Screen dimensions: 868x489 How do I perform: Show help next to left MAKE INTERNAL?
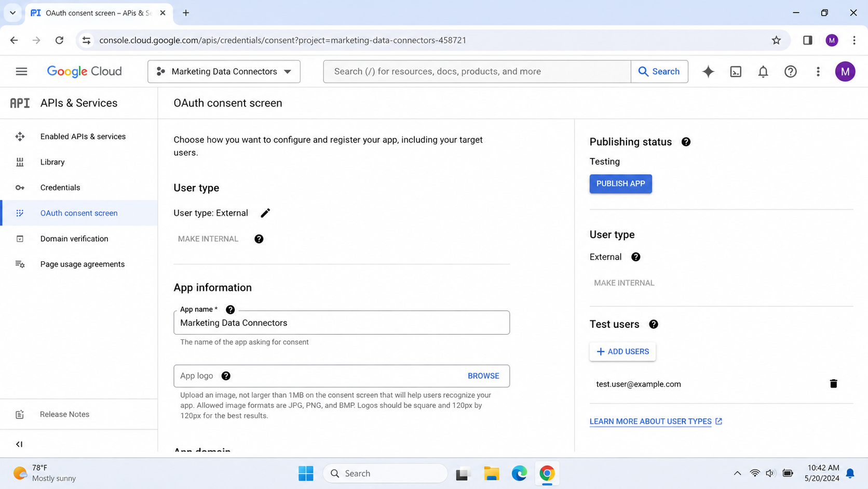(259, 239)
